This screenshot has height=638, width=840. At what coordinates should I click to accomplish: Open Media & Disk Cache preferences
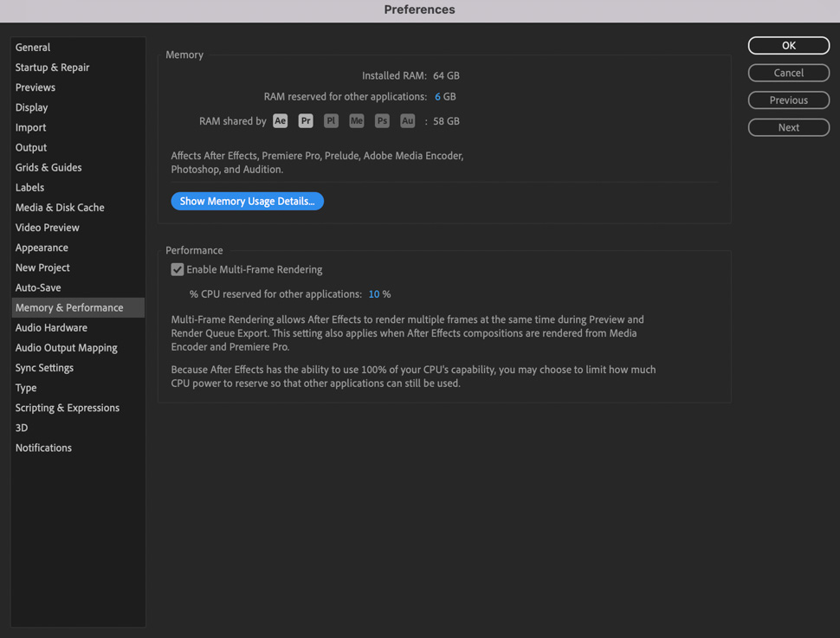(78, 207)
